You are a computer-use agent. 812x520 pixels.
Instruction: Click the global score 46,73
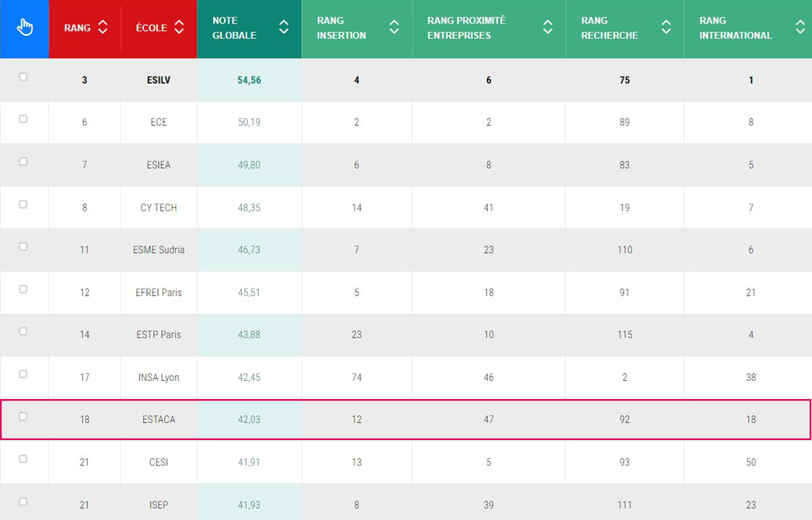point(249,250)
